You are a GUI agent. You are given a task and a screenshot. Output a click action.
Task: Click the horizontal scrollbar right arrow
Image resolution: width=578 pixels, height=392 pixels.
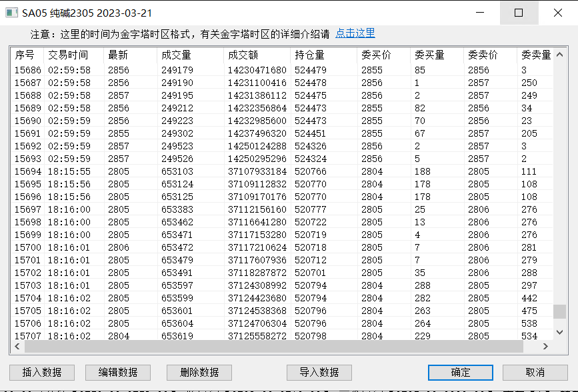click(545, 347)
